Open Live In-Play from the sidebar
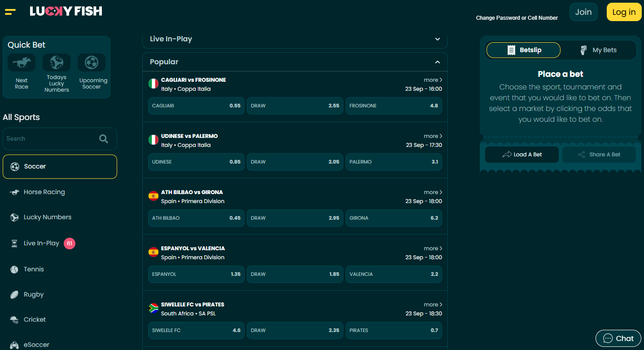The height and width of the screenshot is (350, 644). [x=41, y=243]
